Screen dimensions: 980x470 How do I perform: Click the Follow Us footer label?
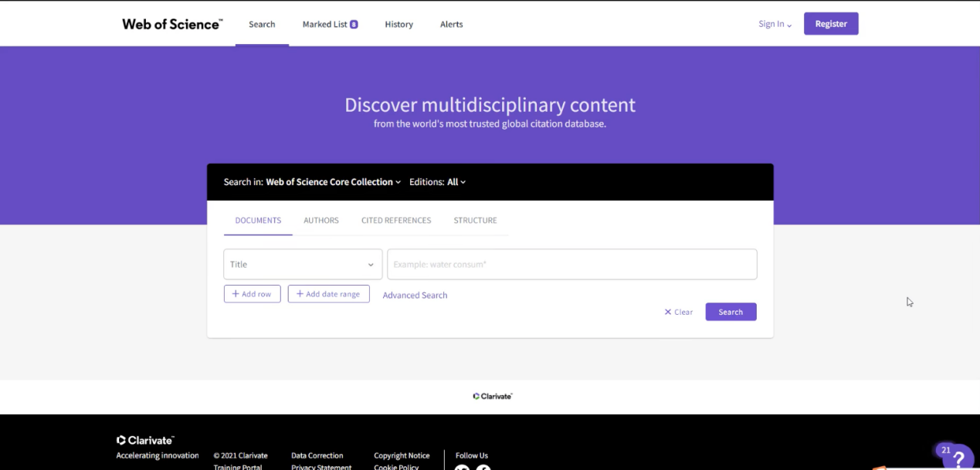click(472, 455)
